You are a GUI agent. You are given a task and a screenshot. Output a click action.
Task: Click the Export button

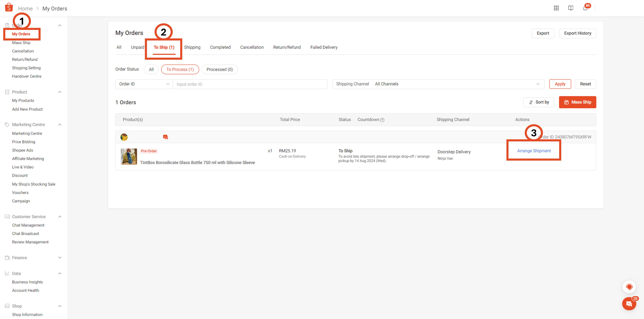pyautogui.click(x=543, y=33)
